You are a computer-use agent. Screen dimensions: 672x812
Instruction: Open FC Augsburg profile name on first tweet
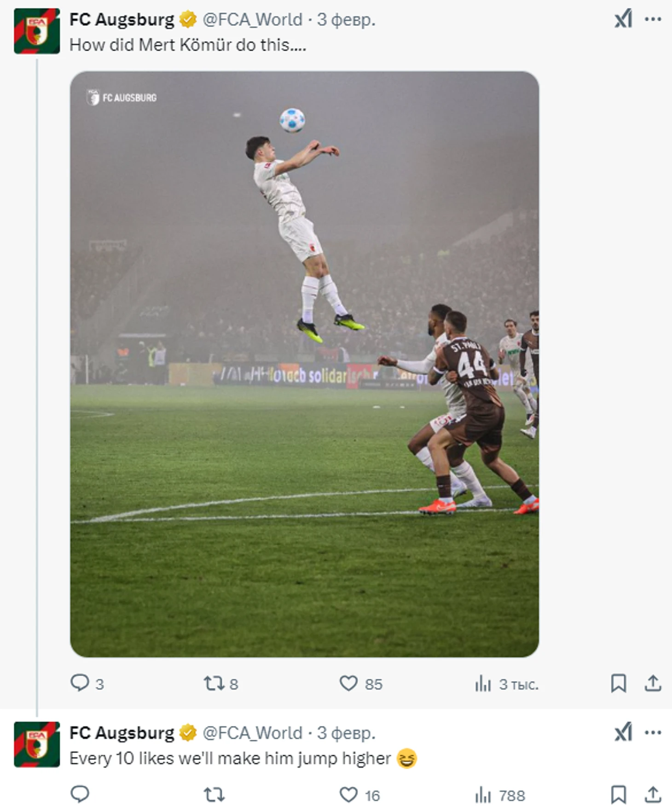122,20
